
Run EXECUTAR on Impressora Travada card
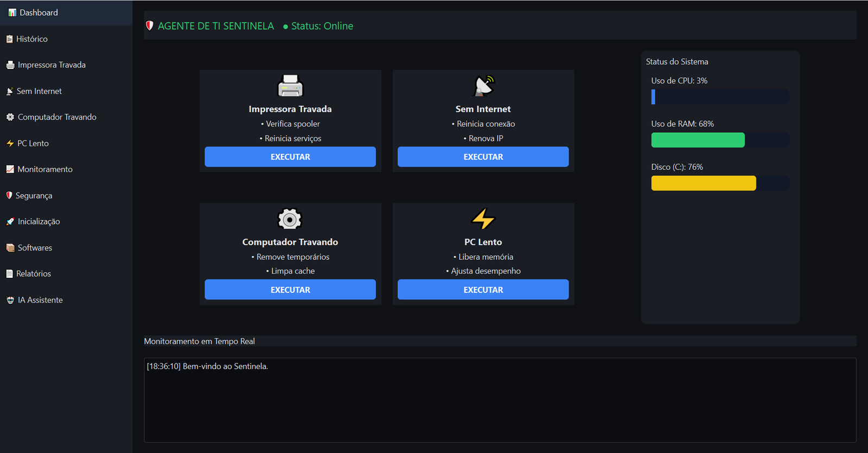(290, 157)
